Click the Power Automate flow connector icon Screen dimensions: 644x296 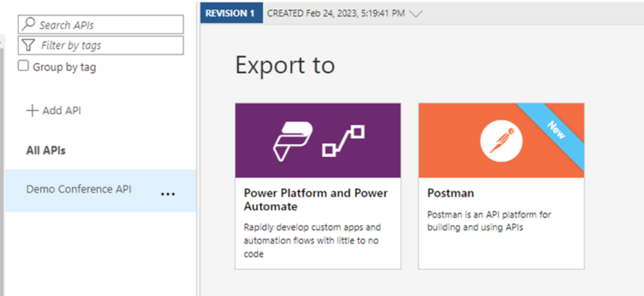[x=343, y=141]
